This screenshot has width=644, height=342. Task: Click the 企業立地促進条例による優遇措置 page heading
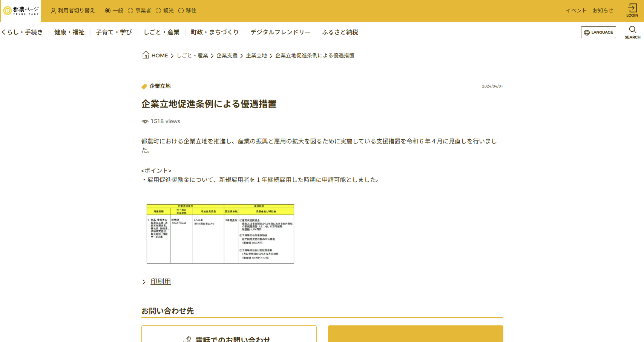click(x=209, y=104)
